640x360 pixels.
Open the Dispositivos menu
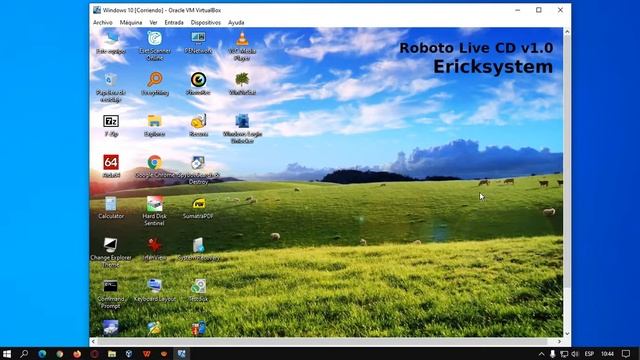coord(205,22)
